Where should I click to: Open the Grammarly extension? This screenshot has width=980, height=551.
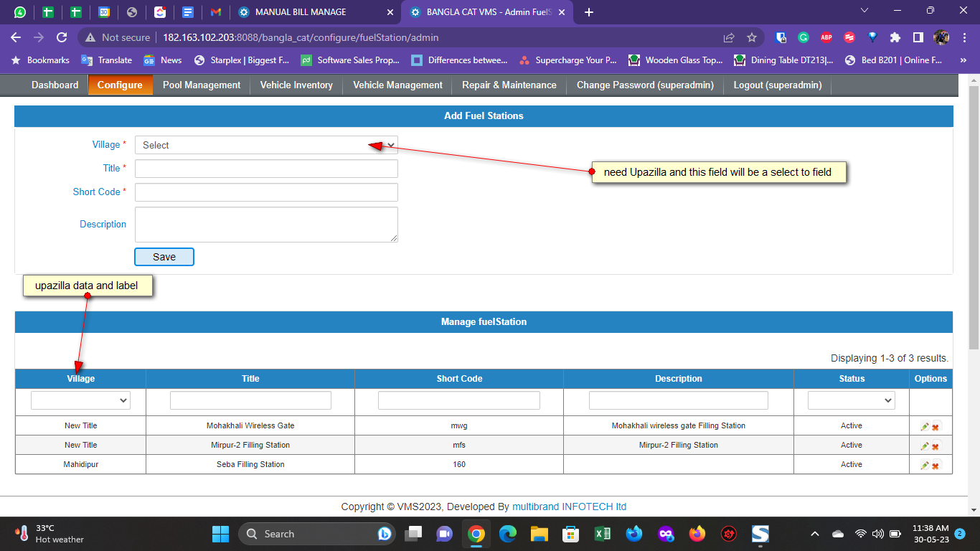[x=804, y=37]
